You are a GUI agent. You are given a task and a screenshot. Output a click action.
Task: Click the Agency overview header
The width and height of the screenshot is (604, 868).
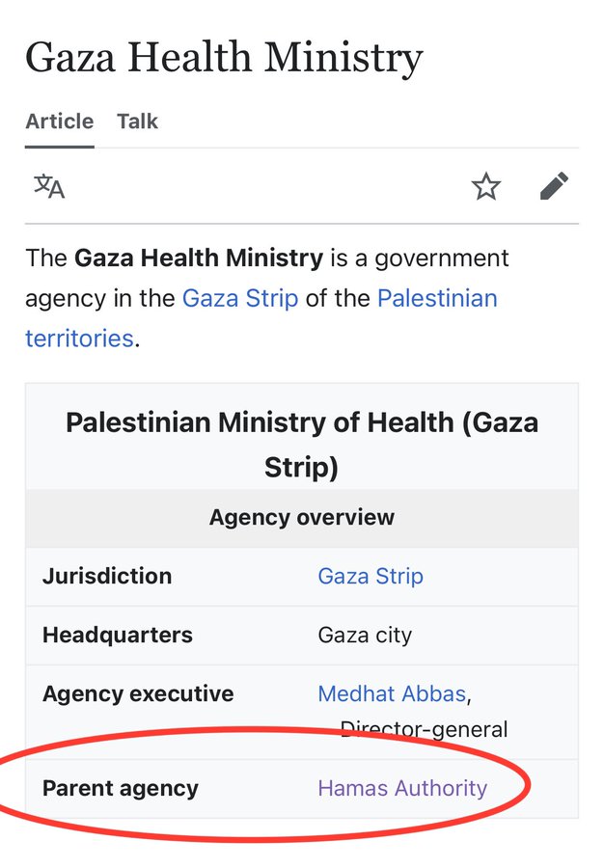pos(301,517)
